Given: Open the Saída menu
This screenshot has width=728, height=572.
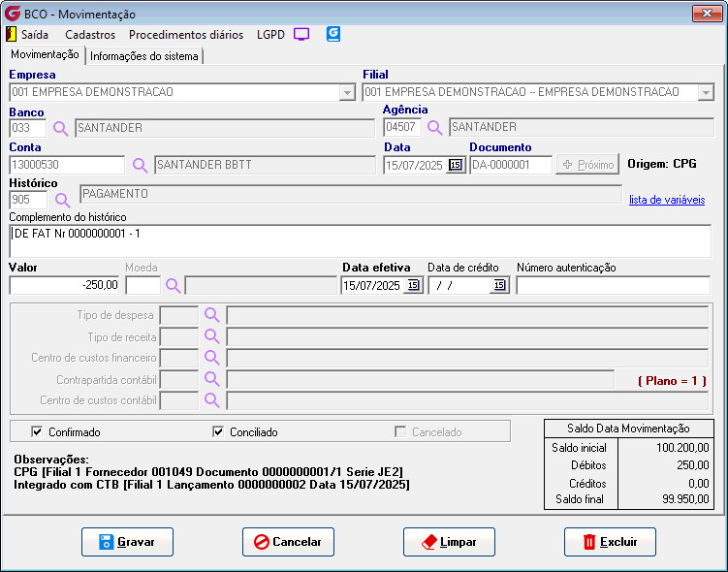Looking at the screenshot, I should [x=35, y=35].
